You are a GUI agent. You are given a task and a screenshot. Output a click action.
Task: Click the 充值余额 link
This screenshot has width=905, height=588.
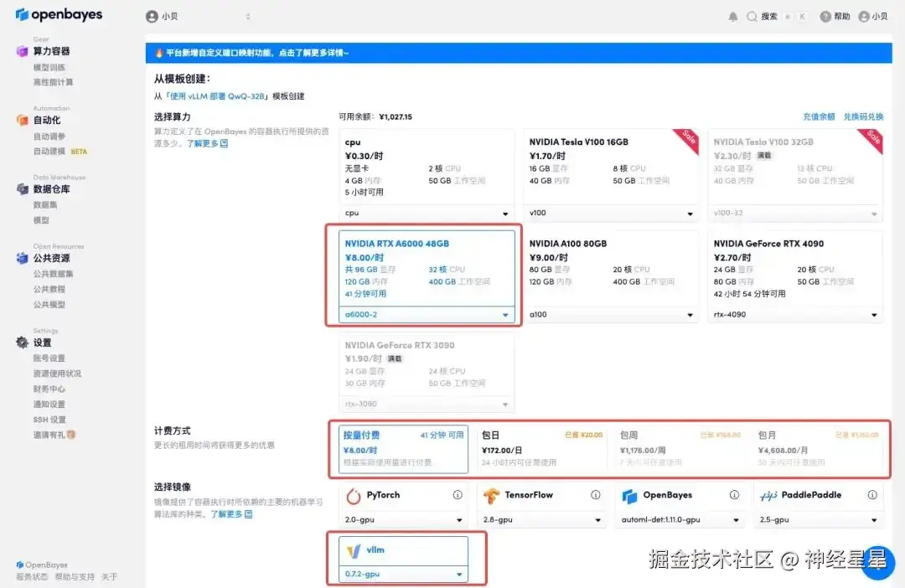[x=819, y=116]
